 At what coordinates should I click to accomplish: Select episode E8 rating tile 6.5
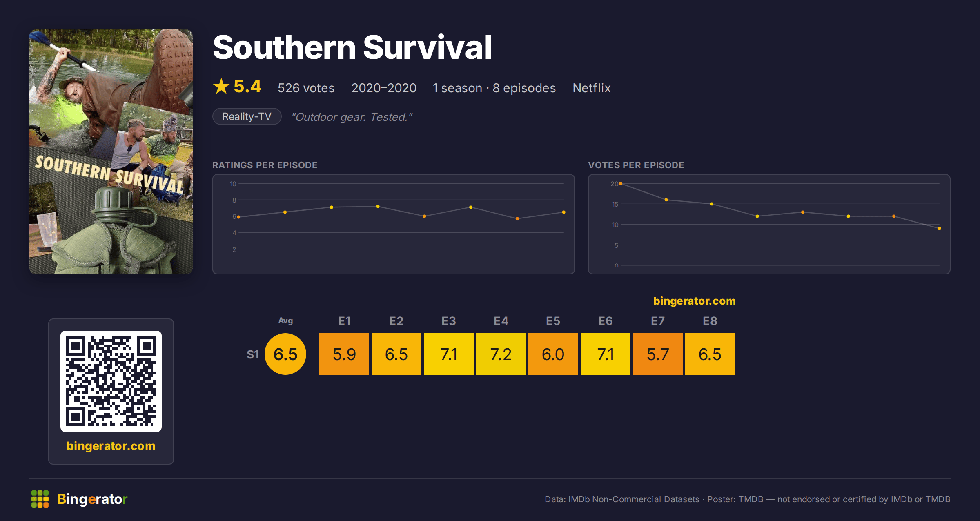pyautogui.click(x=710, y=354)
